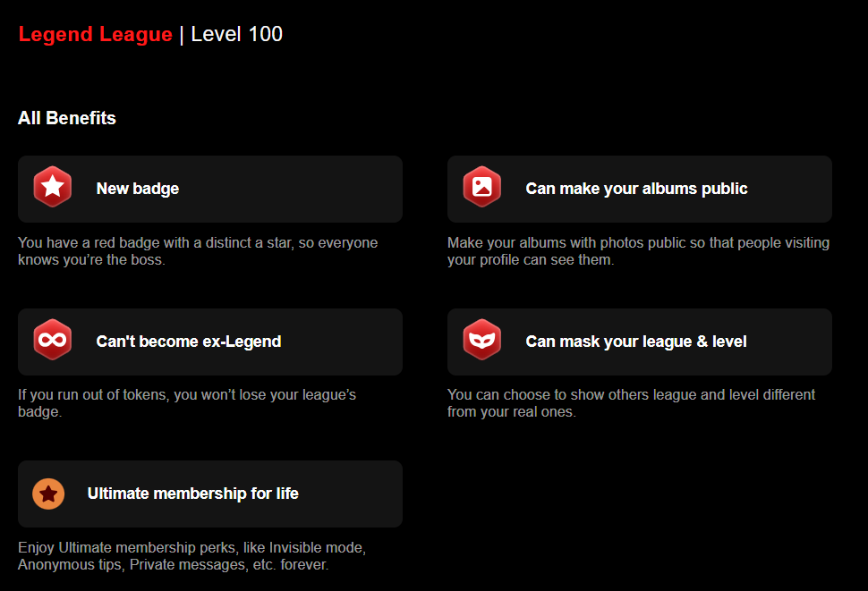Click the Legend League red title

[x=95, y=34]
